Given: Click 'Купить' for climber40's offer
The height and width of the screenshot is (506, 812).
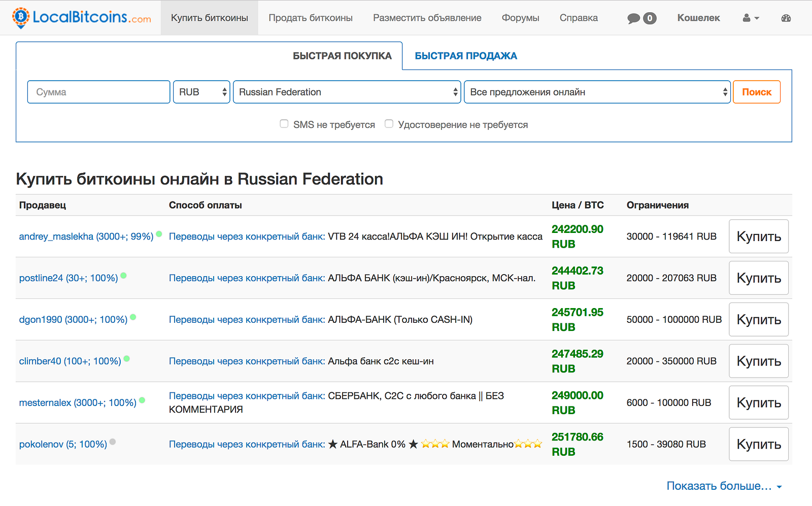Looking at the screenshot, I should [759, 361].
